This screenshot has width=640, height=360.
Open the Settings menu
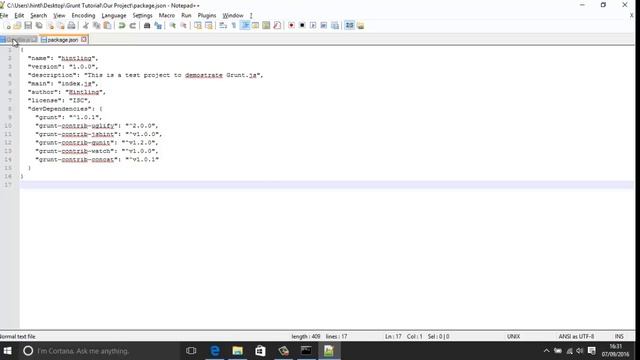142,16
